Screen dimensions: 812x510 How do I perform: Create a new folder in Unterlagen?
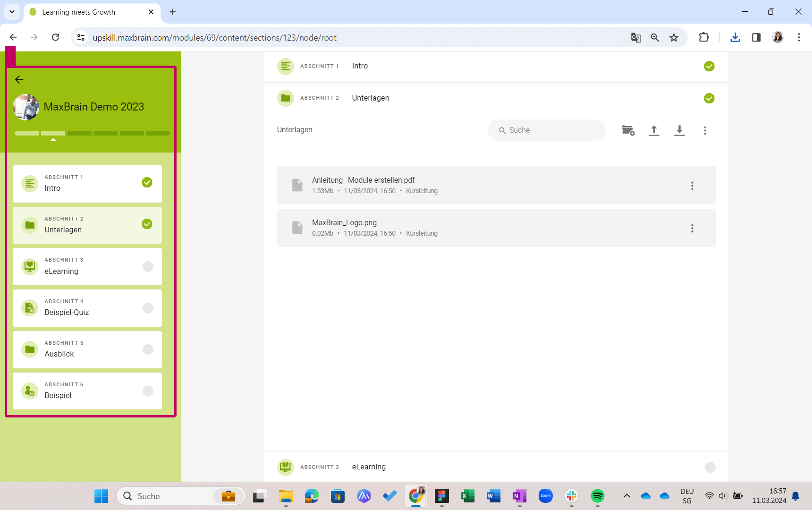628,130
